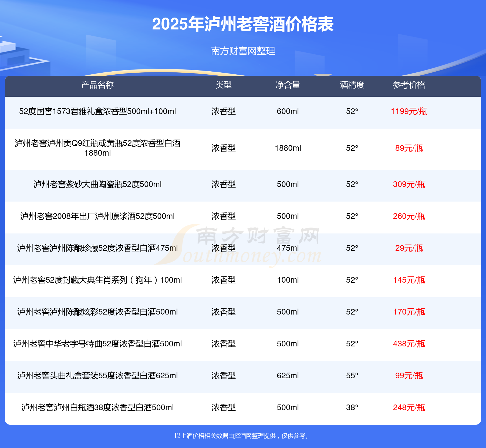Click product name "52度国窖1573君雅礼盒浓香型500ml+100ml"
This screenshot has width=486, height=448.
tap(97, 111)
